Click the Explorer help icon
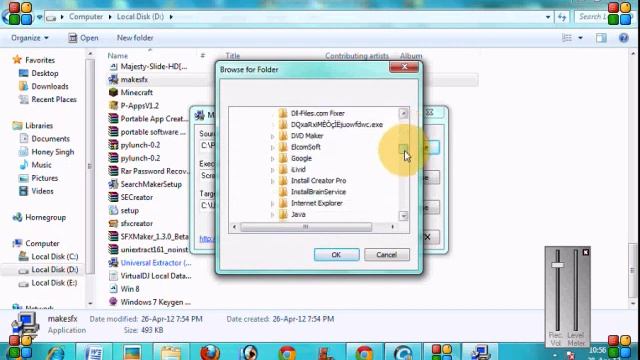 (623, 38)
